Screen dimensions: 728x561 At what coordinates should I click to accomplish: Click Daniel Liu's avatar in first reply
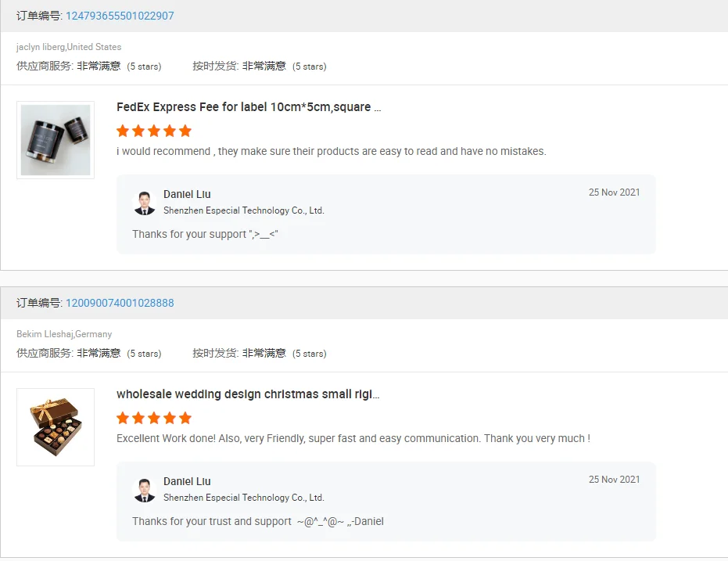[145, 203]
